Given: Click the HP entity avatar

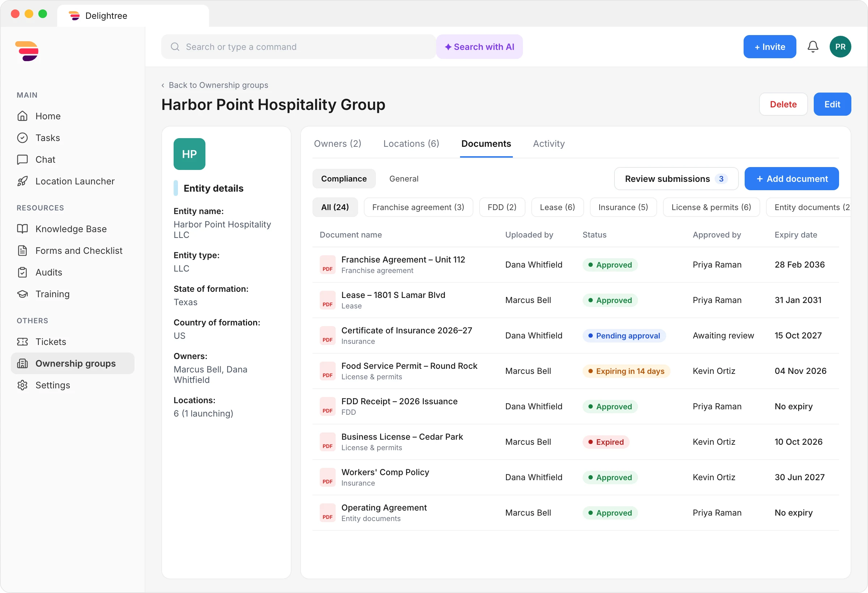Looking at the screenshot, I should 190,154.
